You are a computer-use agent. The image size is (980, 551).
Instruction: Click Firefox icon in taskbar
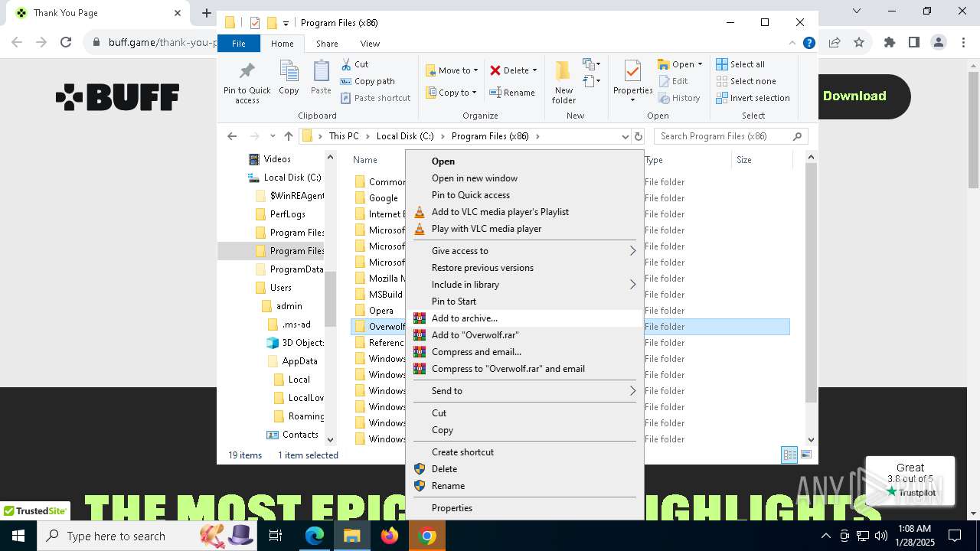click(390, 536)
